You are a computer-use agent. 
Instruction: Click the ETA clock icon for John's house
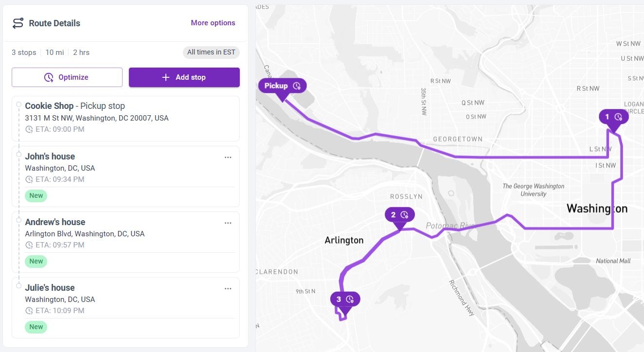coord(29,179)
